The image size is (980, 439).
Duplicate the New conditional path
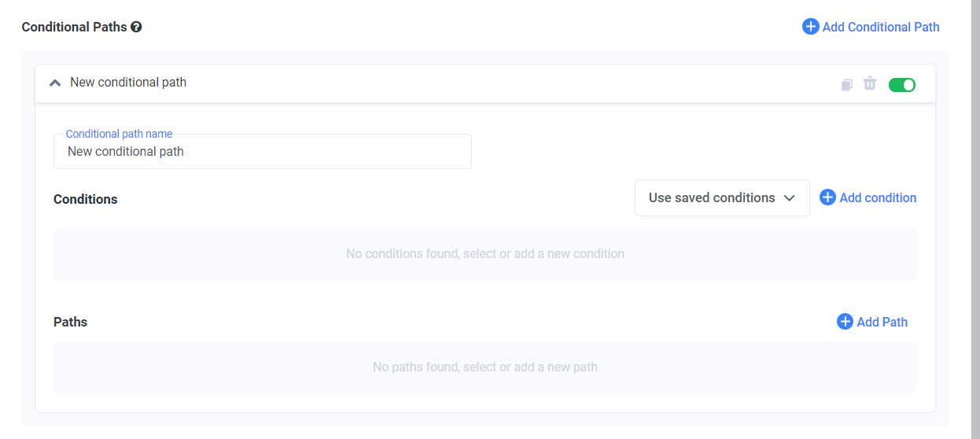coord(846,84)
